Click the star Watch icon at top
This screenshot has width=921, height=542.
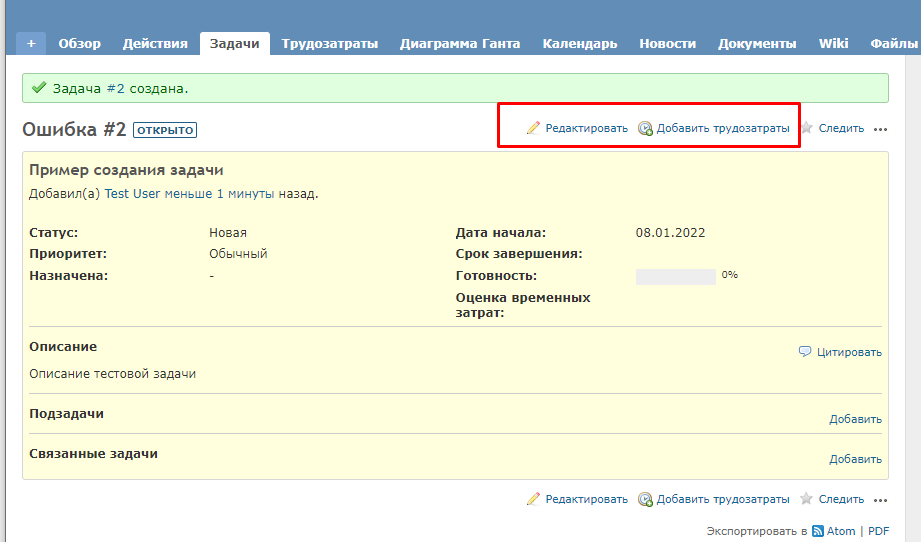807,128
